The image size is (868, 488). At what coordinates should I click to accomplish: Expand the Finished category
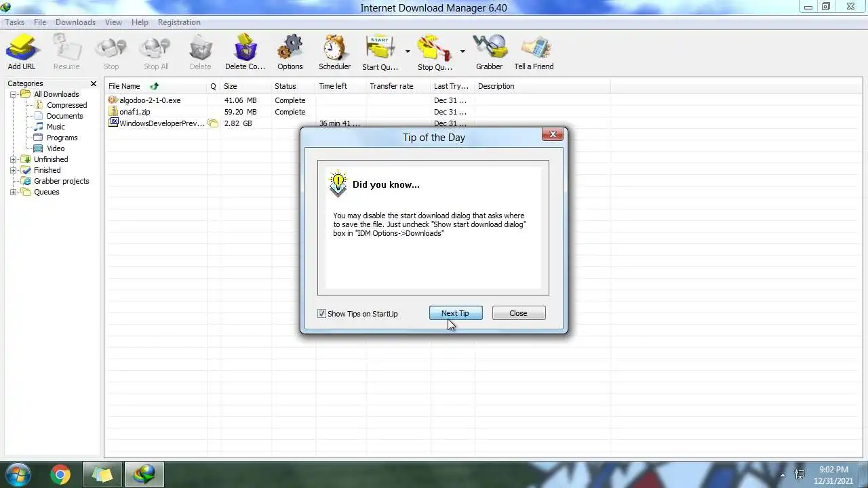[13, 170]
